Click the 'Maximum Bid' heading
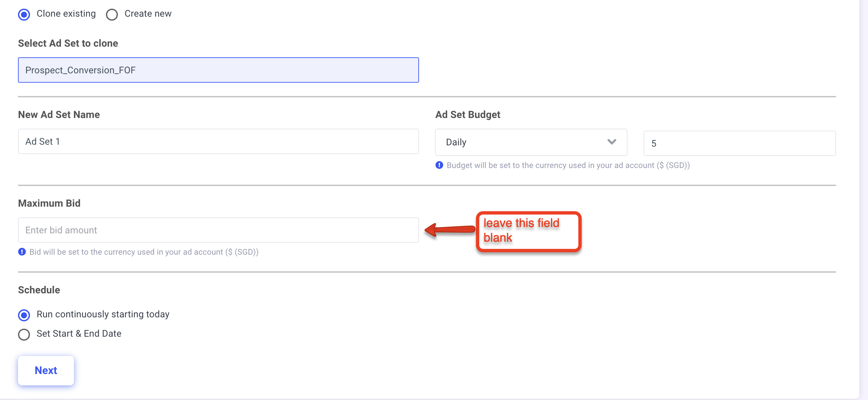 pos(49,203)
